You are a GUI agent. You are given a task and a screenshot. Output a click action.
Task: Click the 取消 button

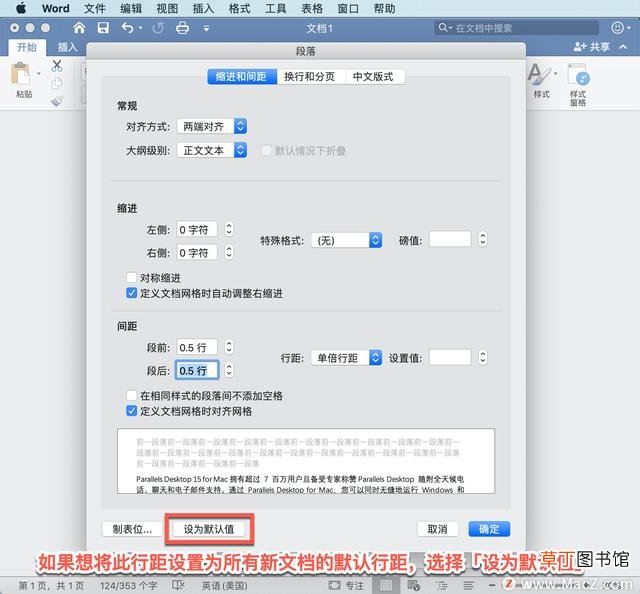[x=437, y=529]
